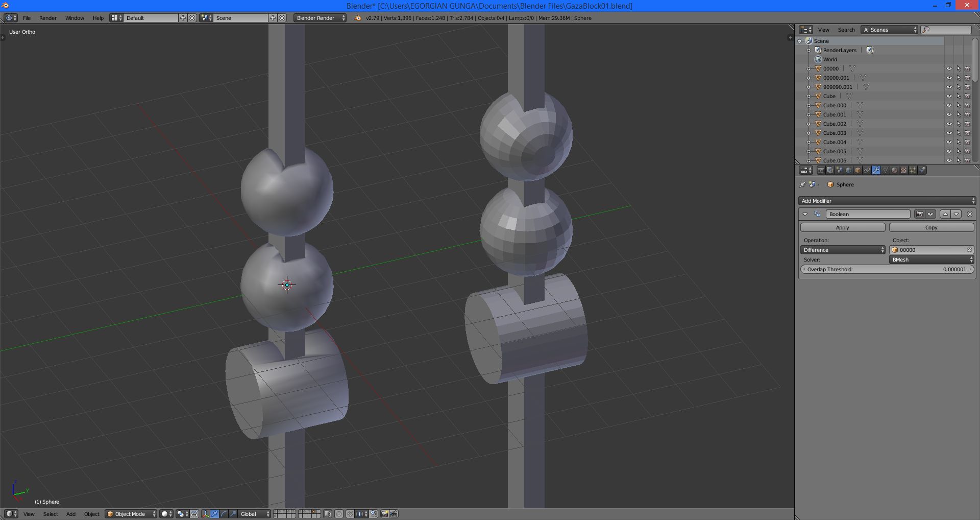Toggle Boolean modifier render camera icon
The width and height of the screenshot is (980, 520).
tap(920, 214)
